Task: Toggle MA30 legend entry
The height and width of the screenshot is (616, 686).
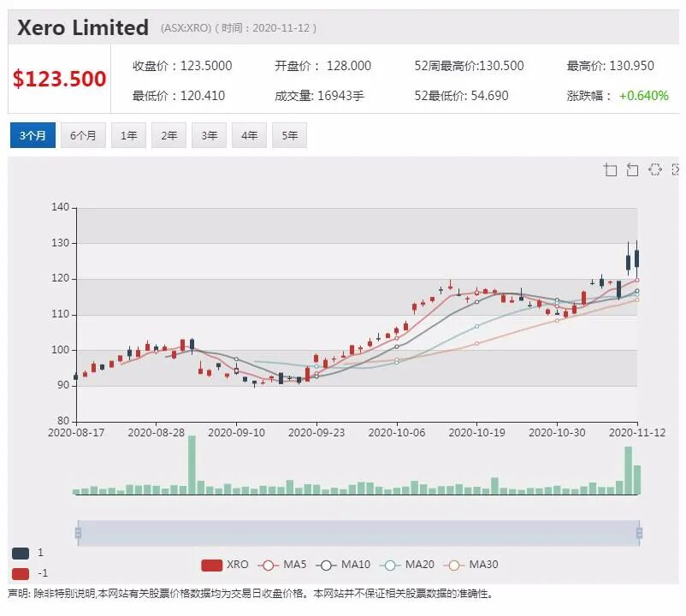Action: click(x=470, y=565)
